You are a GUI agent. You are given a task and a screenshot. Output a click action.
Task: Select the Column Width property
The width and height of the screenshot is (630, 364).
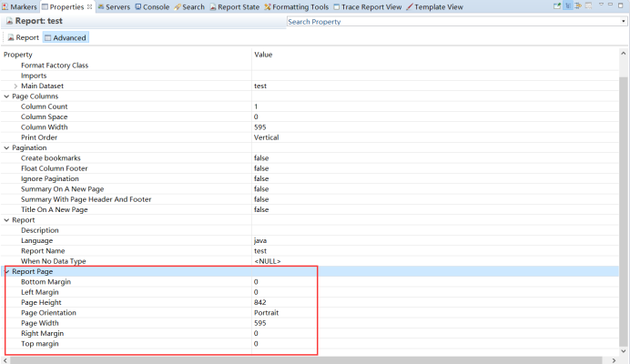[45, 127]
